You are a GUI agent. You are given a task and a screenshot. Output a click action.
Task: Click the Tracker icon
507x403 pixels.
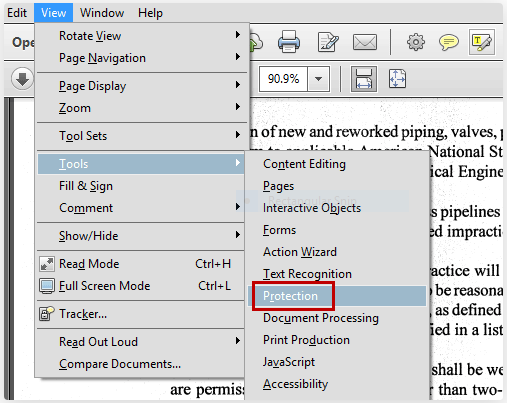pyautogui.click(x=47, y=314)
